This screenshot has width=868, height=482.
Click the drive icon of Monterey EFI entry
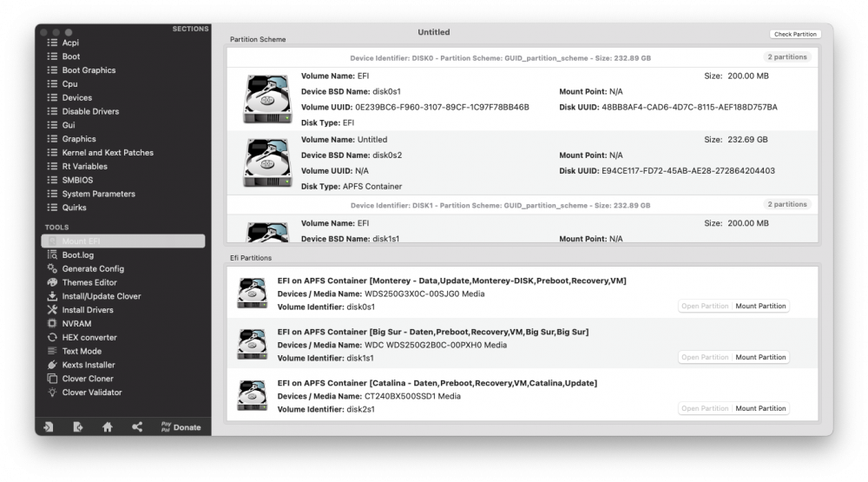(x=253, y=293)
